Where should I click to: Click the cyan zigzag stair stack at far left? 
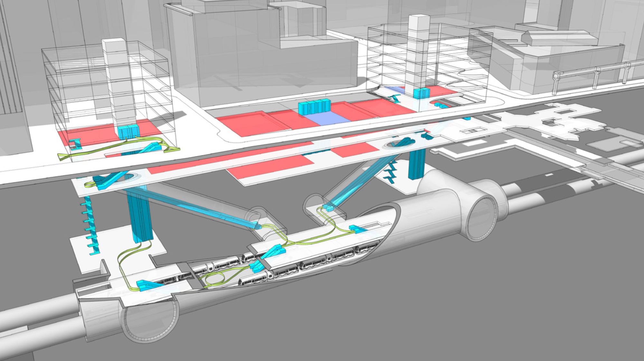coord(91,225)
